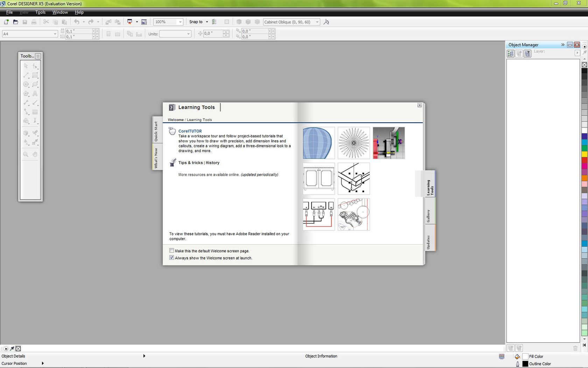The image size is (588, 368).
Task: Open the File menu
Action: pos(9,12)
